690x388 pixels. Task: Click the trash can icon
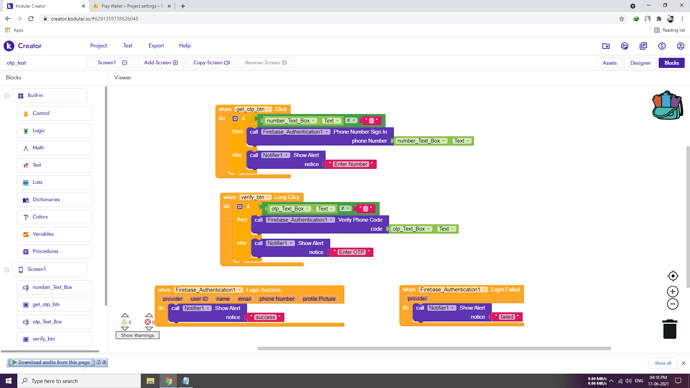pyautogui.click(x=669, y=329)
